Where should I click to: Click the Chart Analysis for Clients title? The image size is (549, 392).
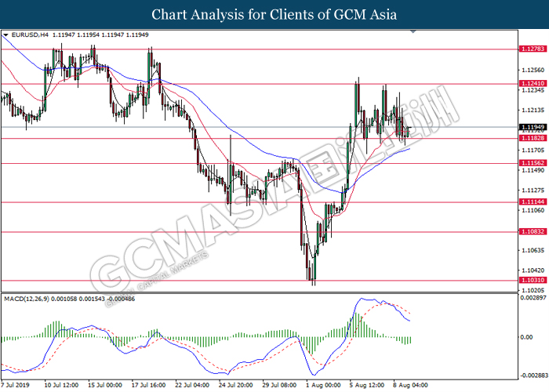click(x=274, y=14)
